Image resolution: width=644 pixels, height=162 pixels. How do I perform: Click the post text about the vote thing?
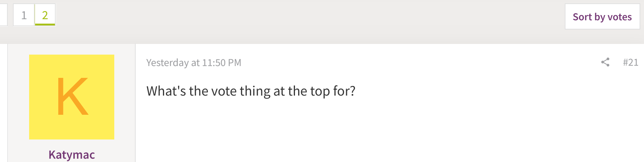click(x=251, y=91)
